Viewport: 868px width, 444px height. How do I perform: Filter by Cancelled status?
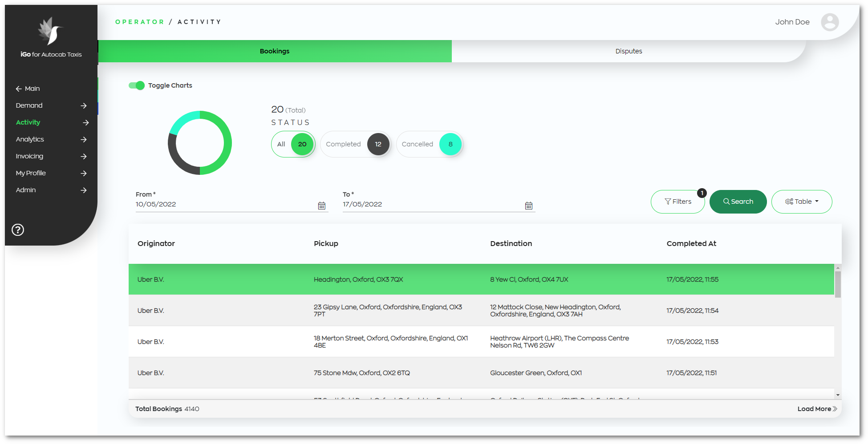pos(430,144)
